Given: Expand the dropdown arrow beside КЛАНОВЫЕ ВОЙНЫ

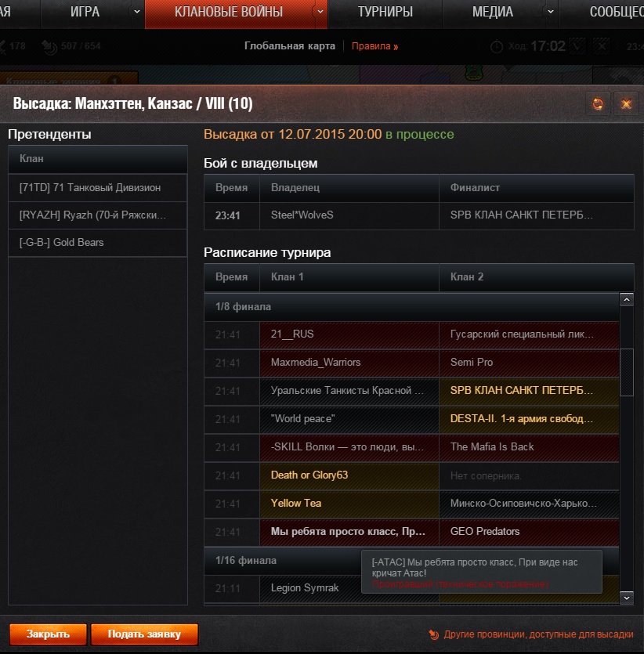Looking at the screenshot, I should click(x=320, y=12).
